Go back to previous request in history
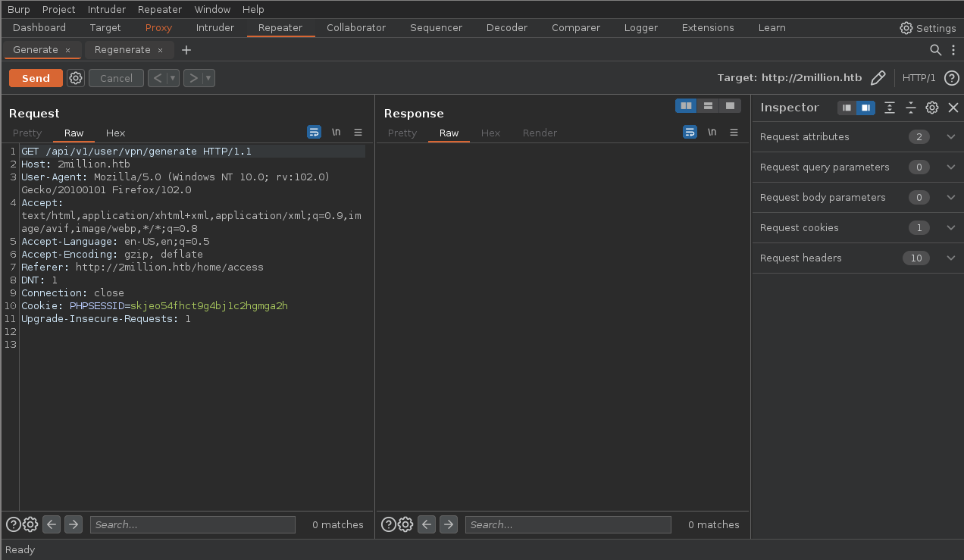This screenshot has width=964, height=560. [158, 78]
